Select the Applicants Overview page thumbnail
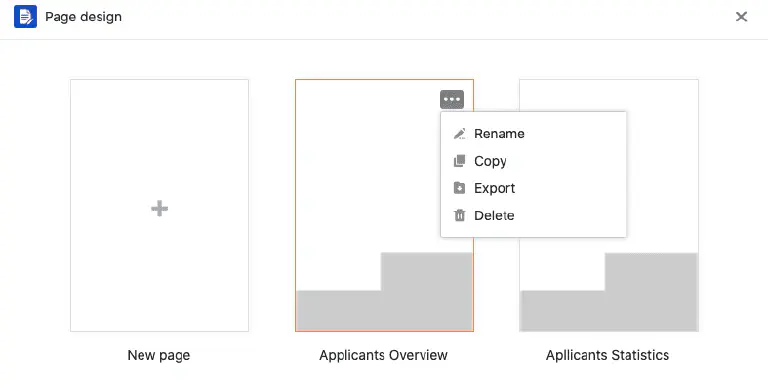Viewport: 768px width, 388px height. tap(384, 205)
